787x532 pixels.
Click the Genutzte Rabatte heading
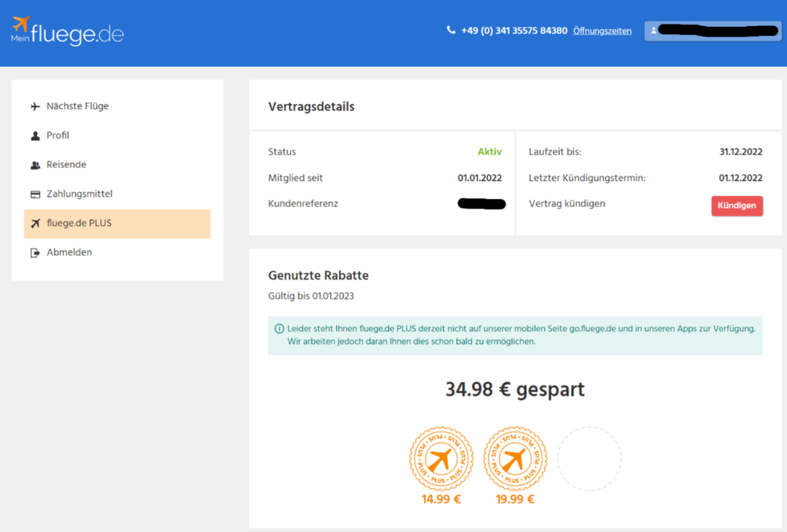pyautogui.click(x=318, y=275)
